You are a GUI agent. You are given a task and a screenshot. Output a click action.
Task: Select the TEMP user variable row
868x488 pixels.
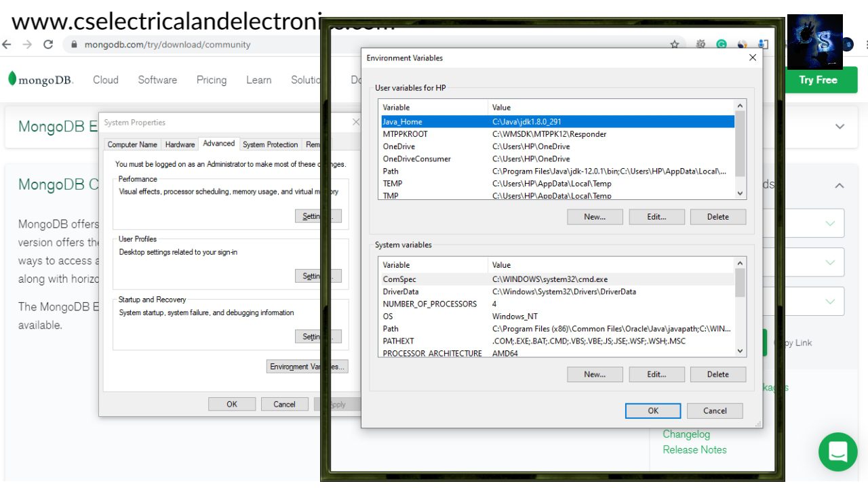click(557, 184)
